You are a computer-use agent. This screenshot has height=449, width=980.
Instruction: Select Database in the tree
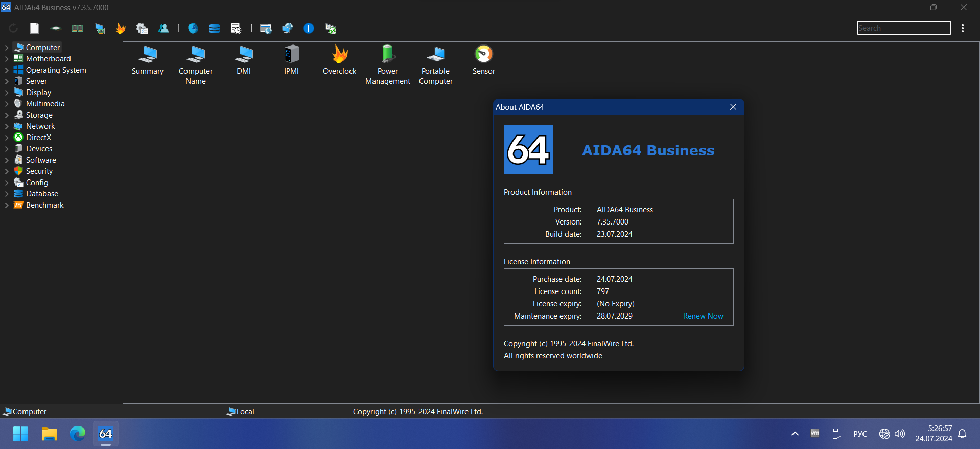click(x=42, y=194)
